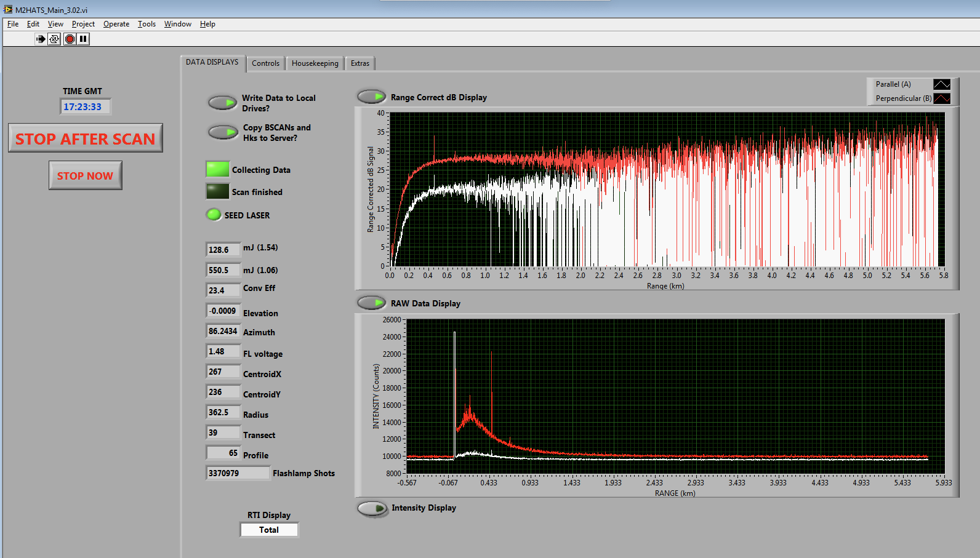Switch to the Housekeeping tab

click(x=315, y=63)
